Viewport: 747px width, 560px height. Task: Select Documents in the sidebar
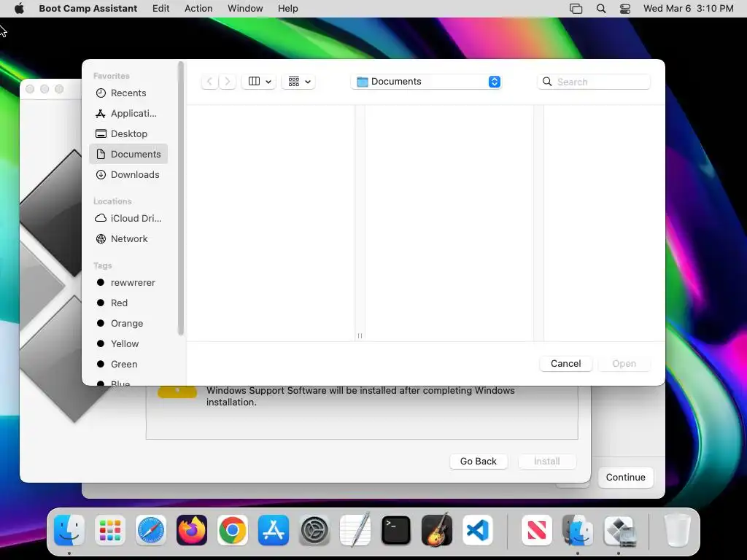pyautogui.click(x=128, y=155)
